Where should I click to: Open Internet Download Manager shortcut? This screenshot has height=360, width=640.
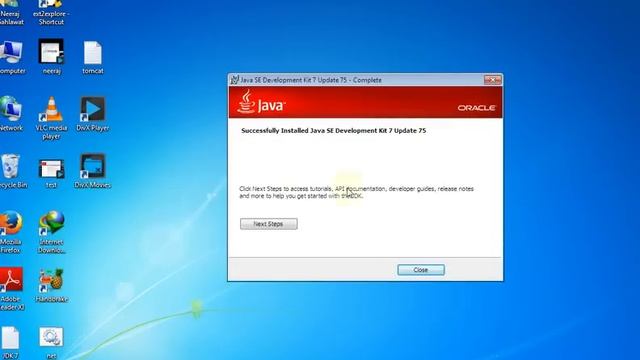51,232
